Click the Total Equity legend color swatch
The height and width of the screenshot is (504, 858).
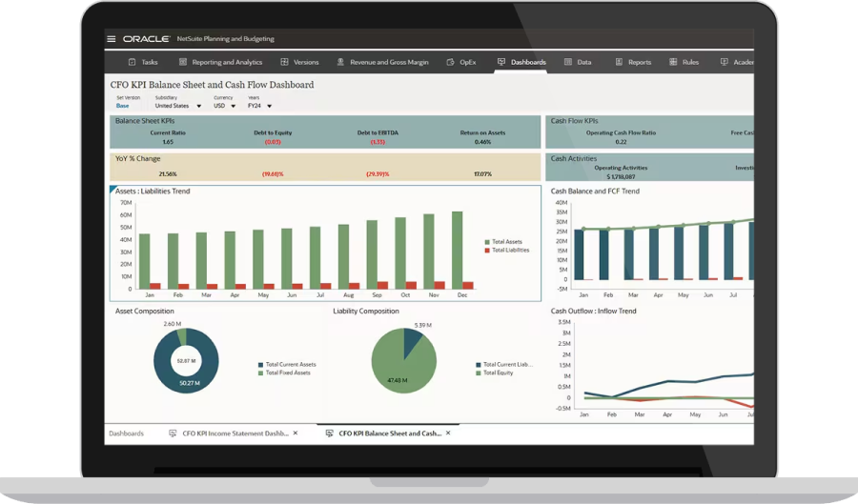479,373
